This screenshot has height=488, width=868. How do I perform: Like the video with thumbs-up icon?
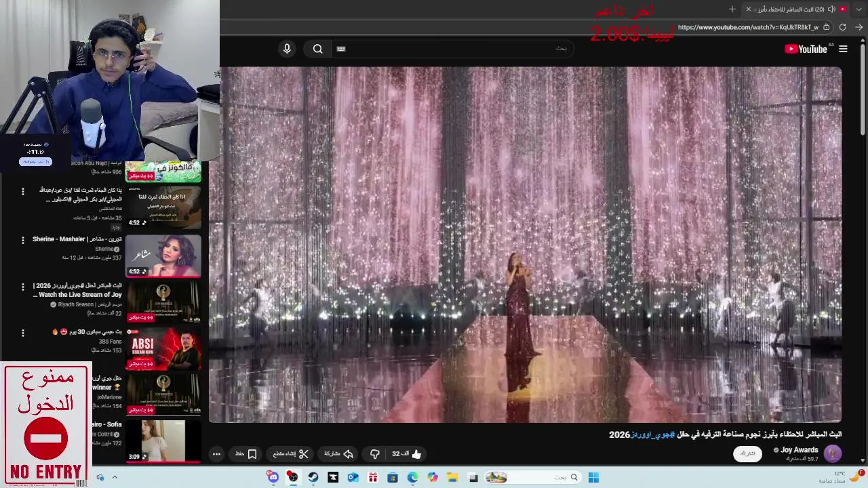pos(407,454)
